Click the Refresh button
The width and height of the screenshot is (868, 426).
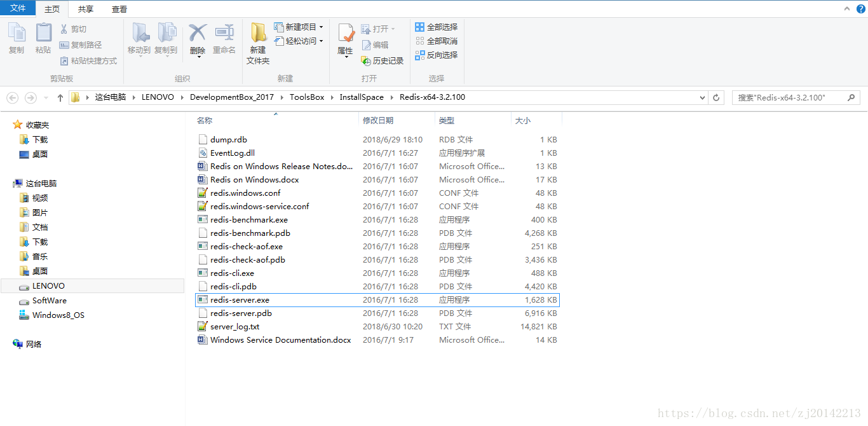[716, 98]
